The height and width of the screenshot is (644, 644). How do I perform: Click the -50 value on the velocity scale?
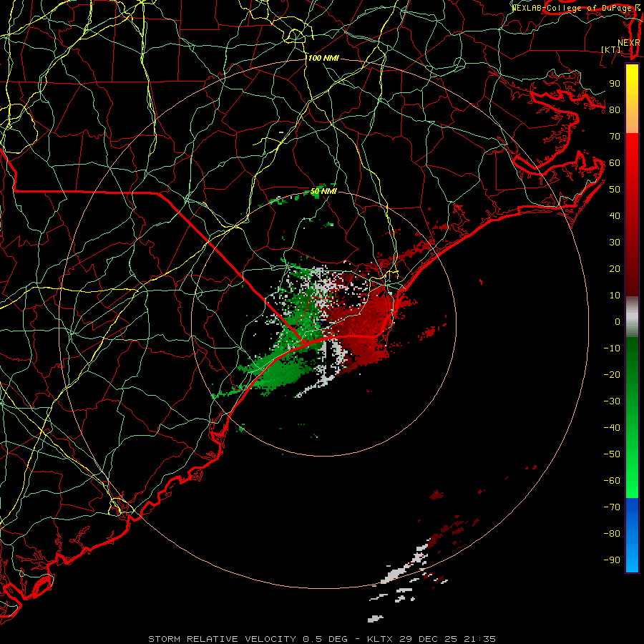coord(612,454)
